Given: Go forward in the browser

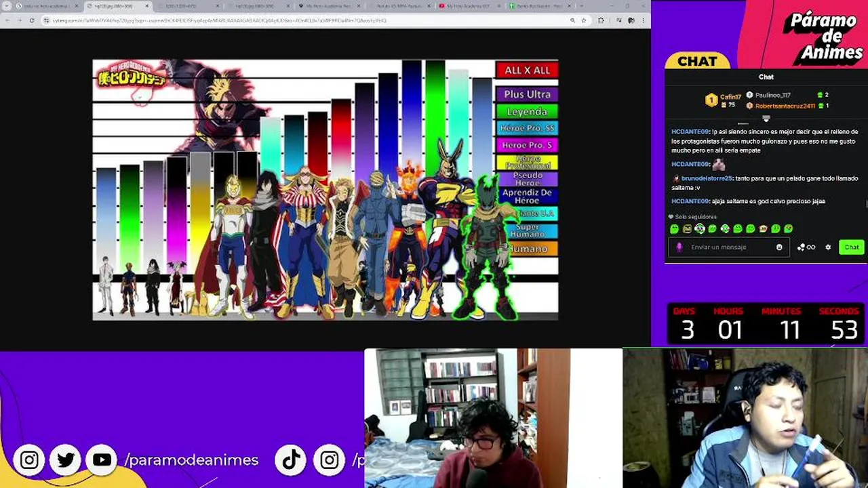Looking at the screenshot, I should (x=19, y=20).
